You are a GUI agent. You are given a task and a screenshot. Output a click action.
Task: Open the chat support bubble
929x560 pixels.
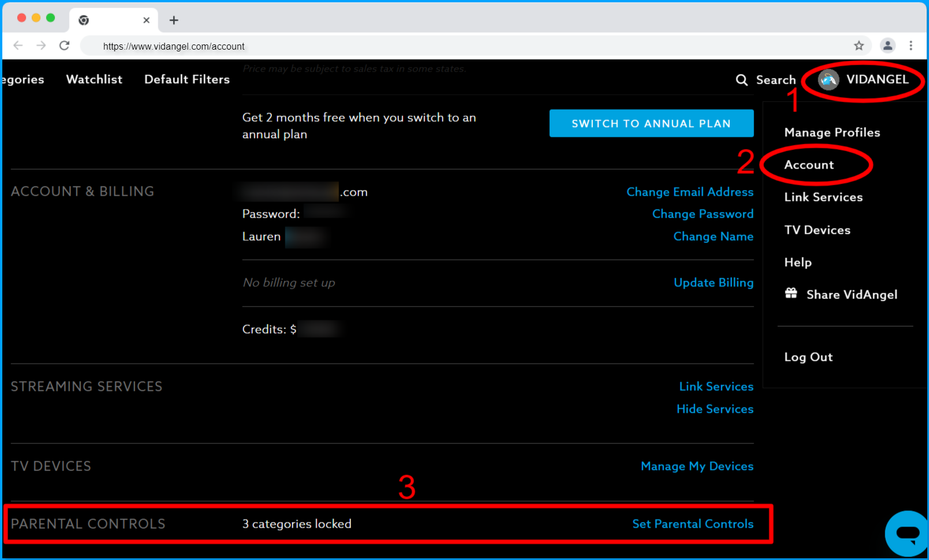[906, 532]
